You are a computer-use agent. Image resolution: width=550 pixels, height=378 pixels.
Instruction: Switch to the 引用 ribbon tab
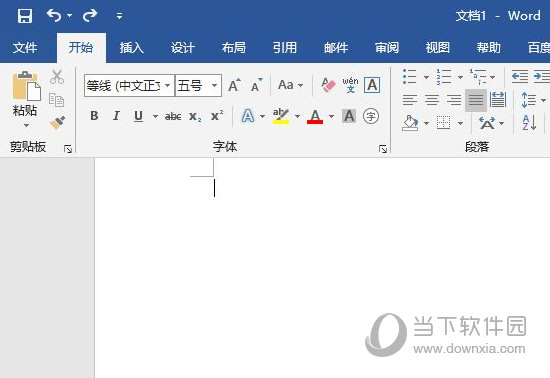pos(285,47)
